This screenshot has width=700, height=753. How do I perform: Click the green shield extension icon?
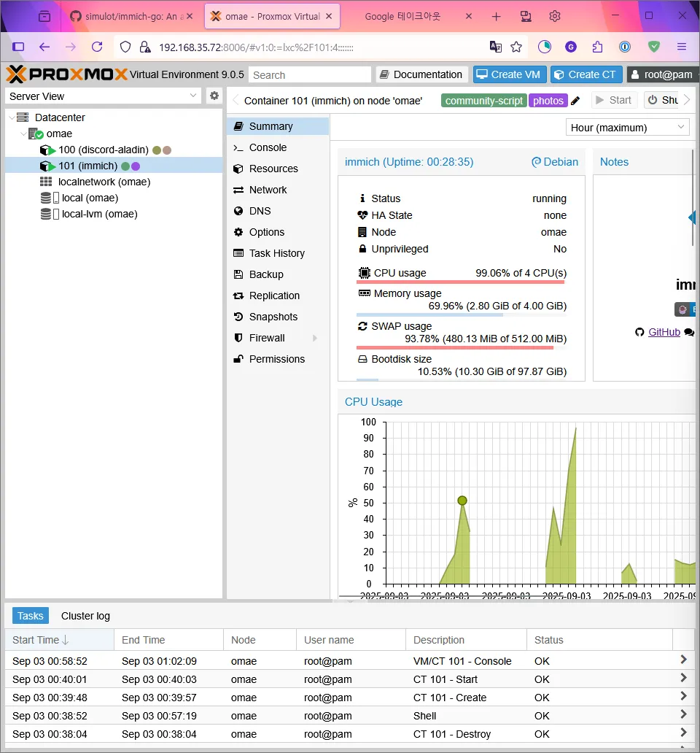click(x=654, y=47)
